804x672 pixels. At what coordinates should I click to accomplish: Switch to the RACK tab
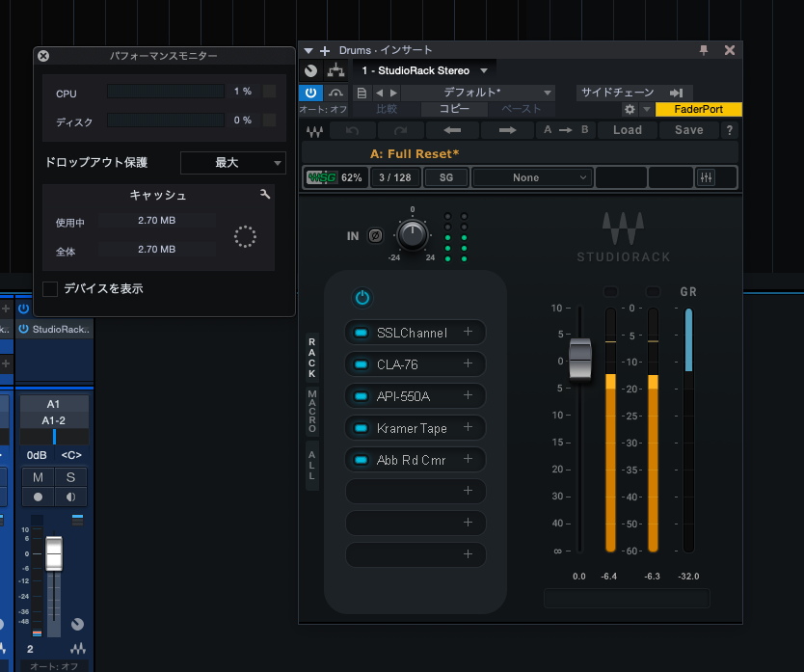pos(311,358)
